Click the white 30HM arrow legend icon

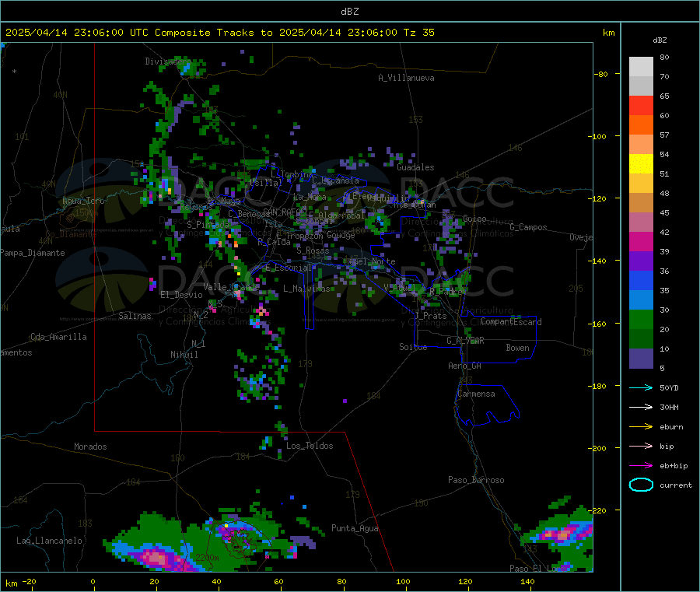(641, 407)
